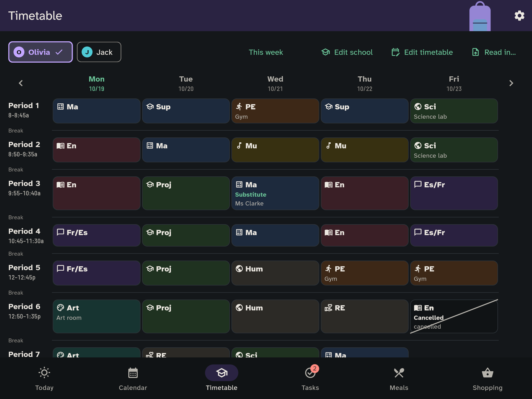Open Edit timetable

422,52
